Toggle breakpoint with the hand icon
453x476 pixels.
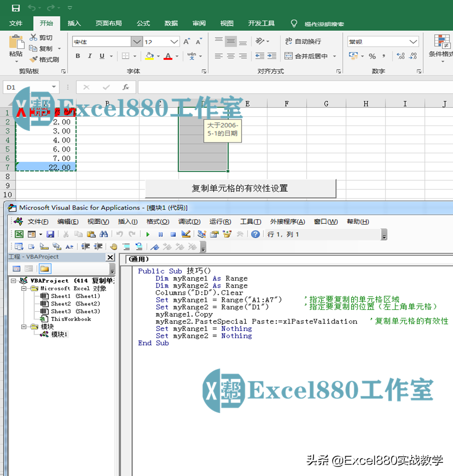tap(113, 246)
